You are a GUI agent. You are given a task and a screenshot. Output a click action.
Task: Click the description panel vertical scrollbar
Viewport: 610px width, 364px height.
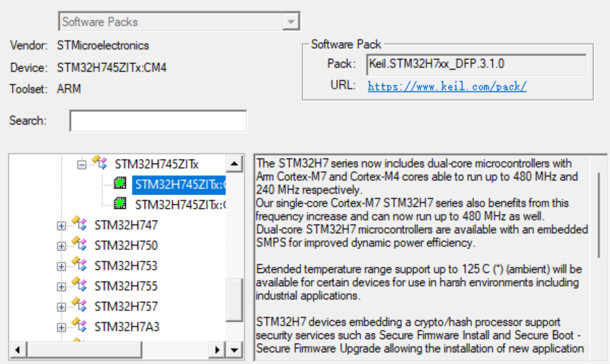pos(598,215)
